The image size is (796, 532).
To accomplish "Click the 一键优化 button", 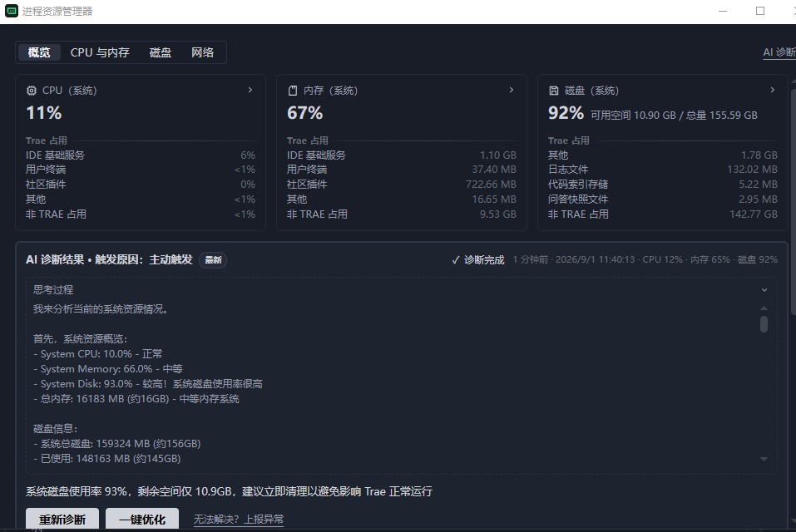I will click(x=142, y=519).
